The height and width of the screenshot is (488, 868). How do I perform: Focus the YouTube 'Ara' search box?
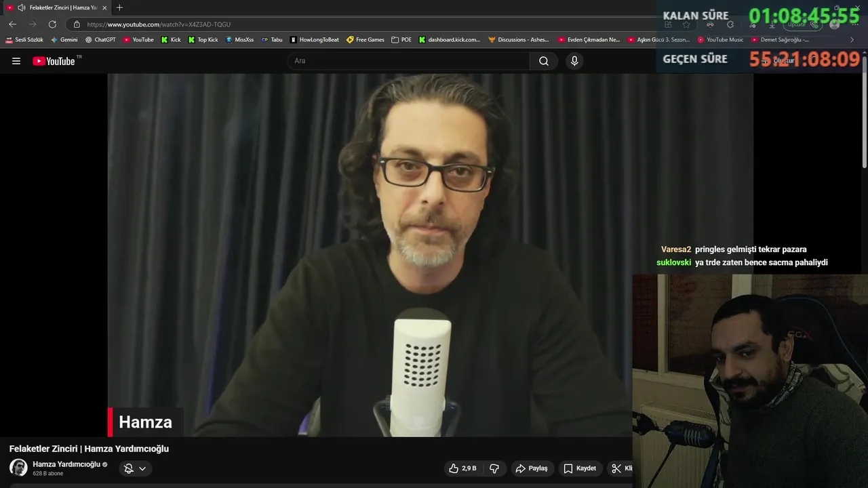pos(409,61)
